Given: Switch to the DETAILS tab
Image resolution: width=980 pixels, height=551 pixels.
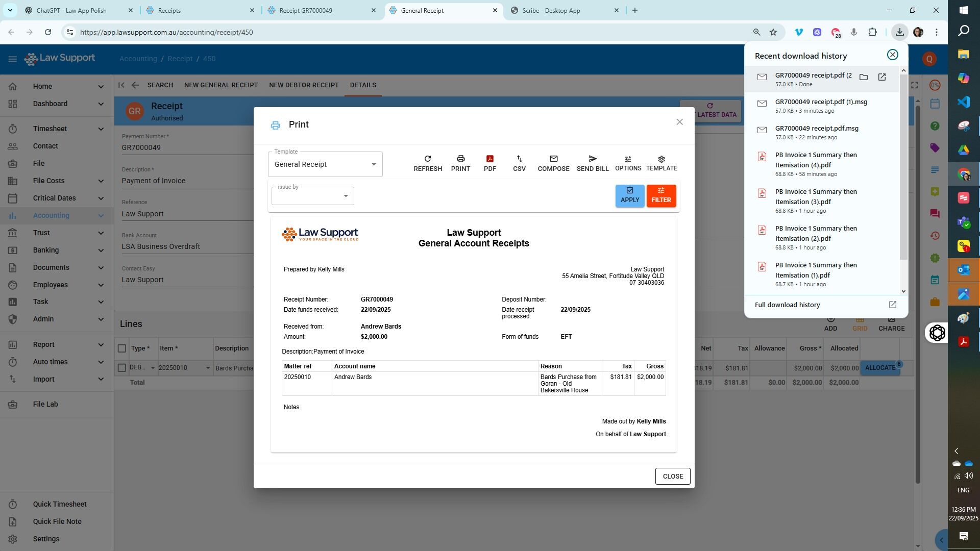Looking at the screenshot, I should pyautogui.click(x=363, y=85).
